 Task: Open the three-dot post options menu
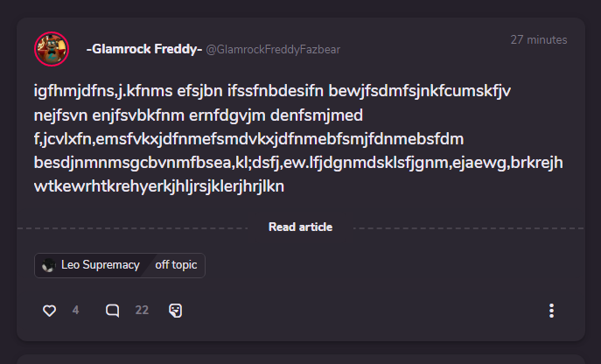pyautogui.click(x=551, y=311)
